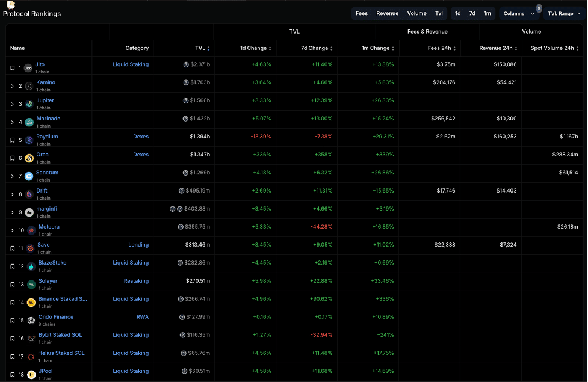This screenshot has height=382, width=588.
Task: Click the Drift protocol logo
Action: [29, 194]
